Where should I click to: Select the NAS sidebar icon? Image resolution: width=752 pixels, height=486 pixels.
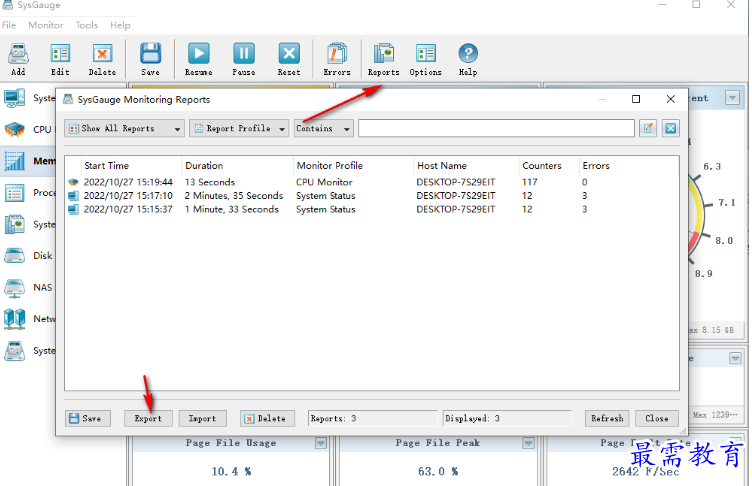coord(14,287)
